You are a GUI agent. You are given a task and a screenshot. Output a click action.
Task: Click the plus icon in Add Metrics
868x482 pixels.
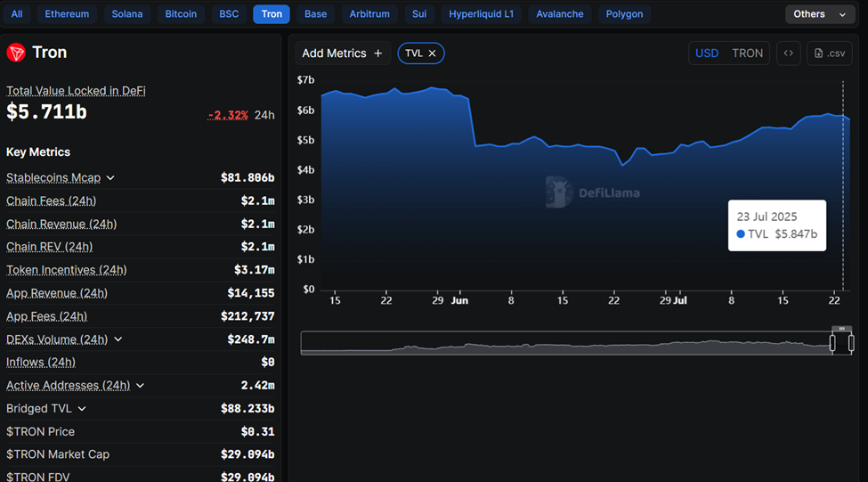click(x=377, y=53)
